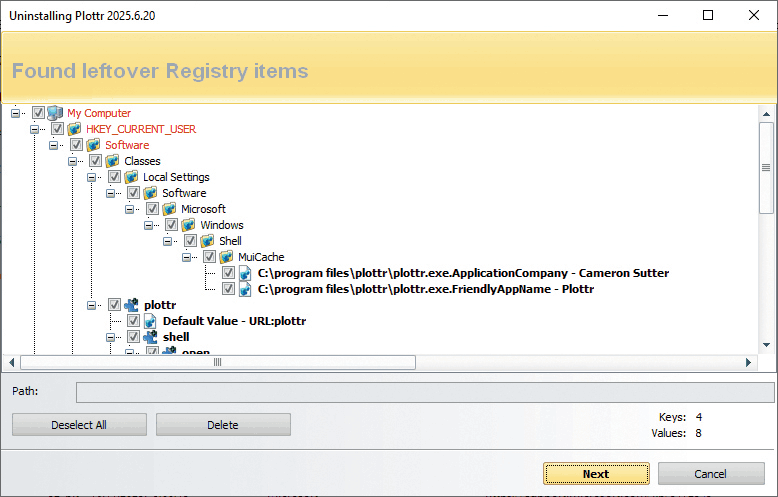
Task: Click the HKEY_CURRENT_USER registry key icon
Action: 74,129
